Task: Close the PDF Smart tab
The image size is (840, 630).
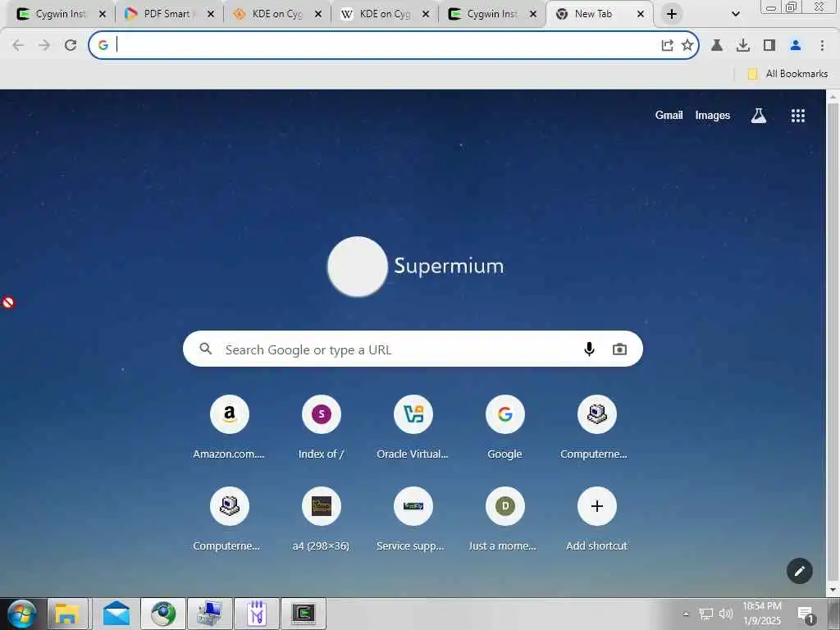Action: click(x=211, y=15)
